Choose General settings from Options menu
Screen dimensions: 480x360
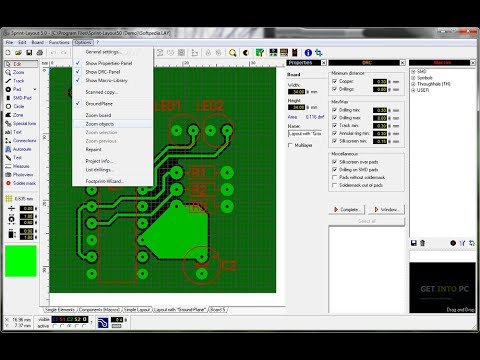point(113,52)
